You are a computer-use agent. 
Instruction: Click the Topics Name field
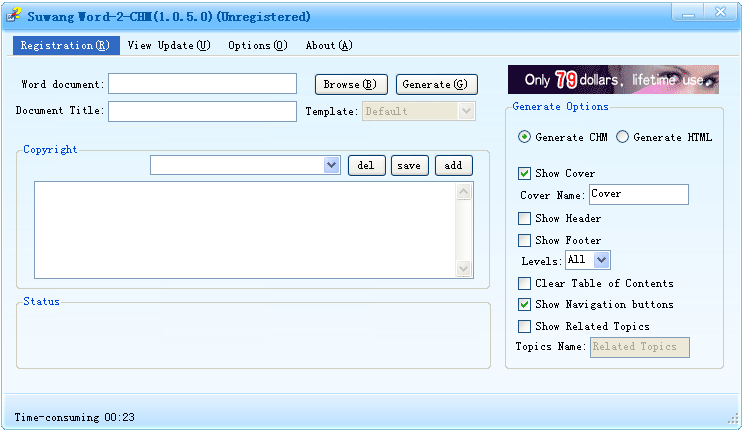tap(640, 347)
